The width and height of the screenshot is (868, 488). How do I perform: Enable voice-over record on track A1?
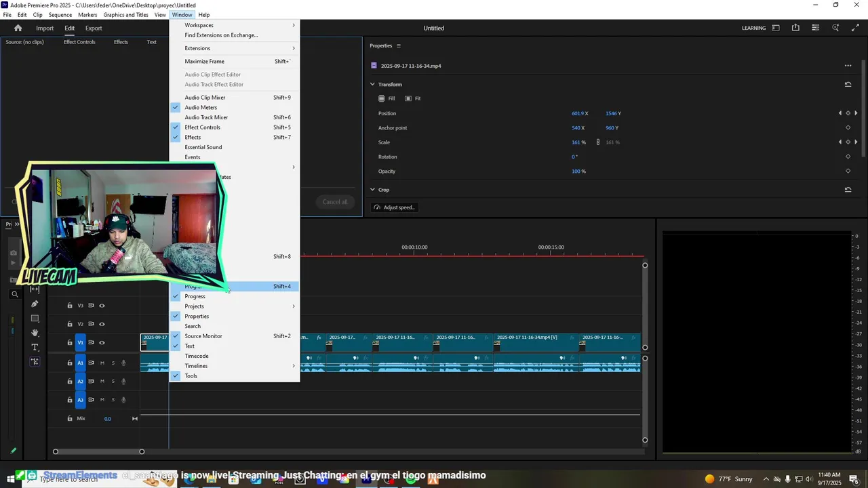[123, 363]
